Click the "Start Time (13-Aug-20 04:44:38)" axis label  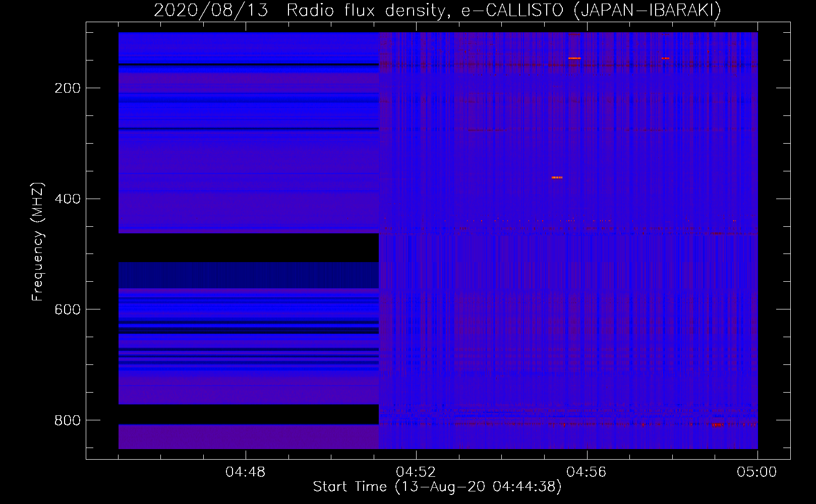tap(437, 487)
